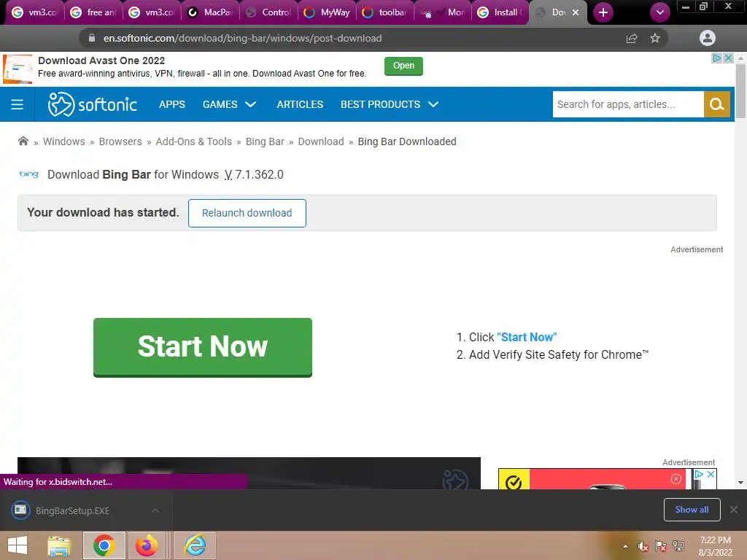
Task: Click the Bing logo icon by title
Action: [x=28, y=174]
